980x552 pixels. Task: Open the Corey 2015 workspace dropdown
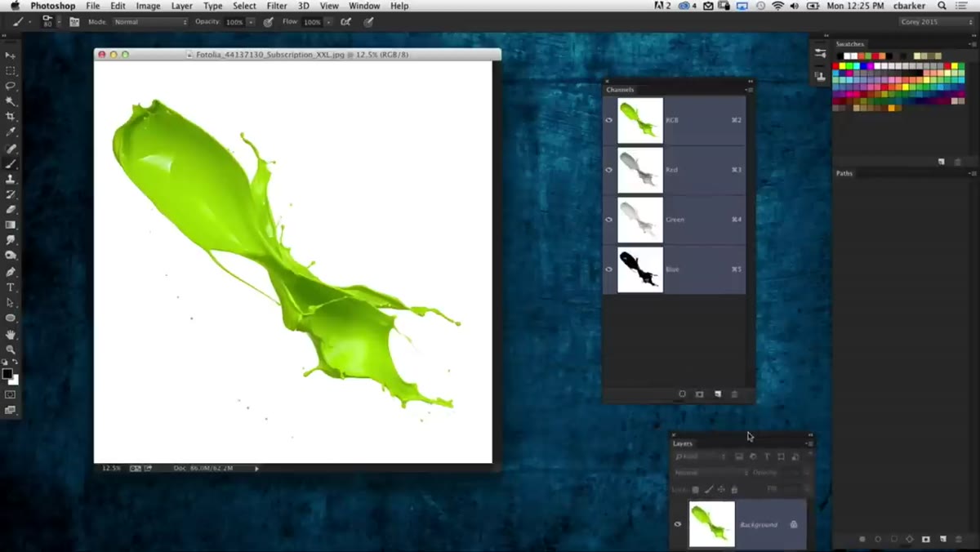[x=936, y=22]
